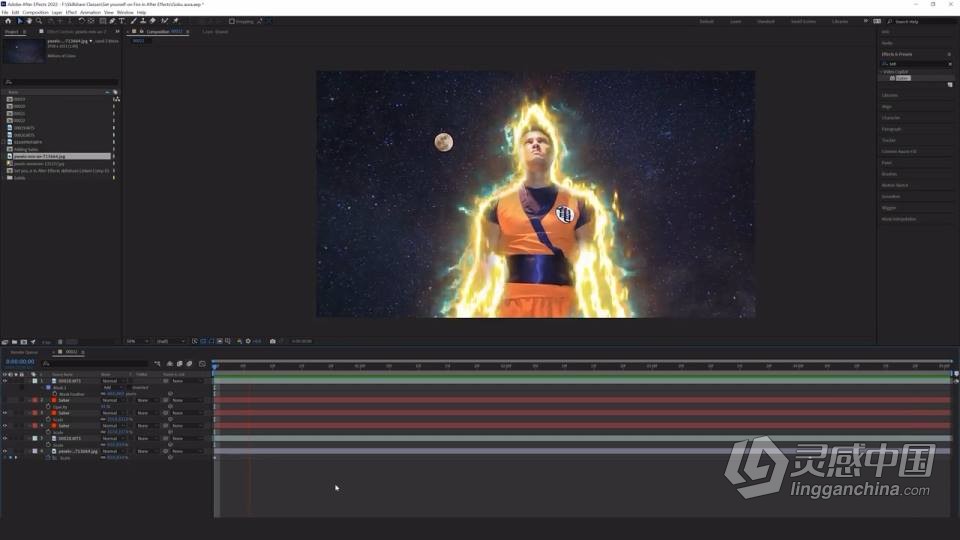Take a snapshot with the camera icon
This screenshot has width=960, height=540.
click(272, 341)
